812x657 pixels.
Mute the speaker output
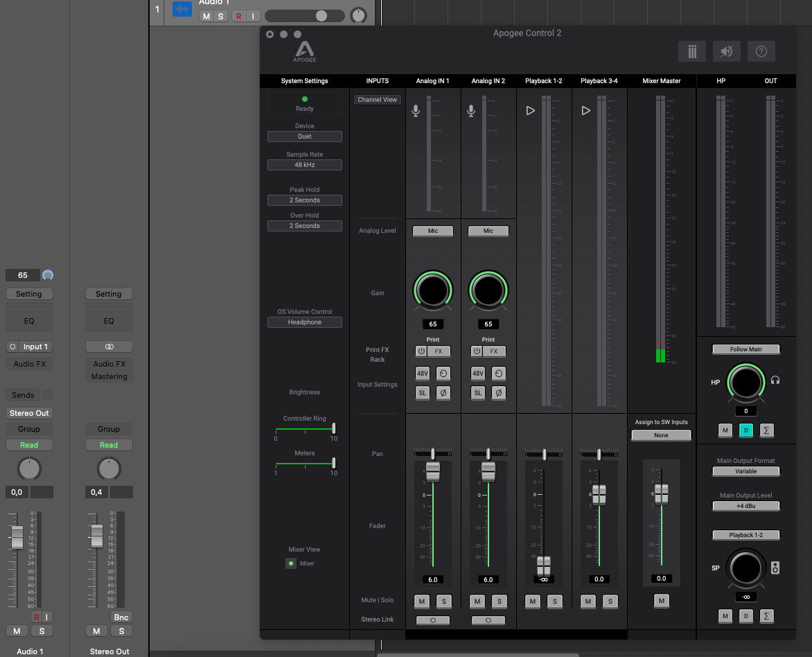pyautogui.click(x=725, y=616)
